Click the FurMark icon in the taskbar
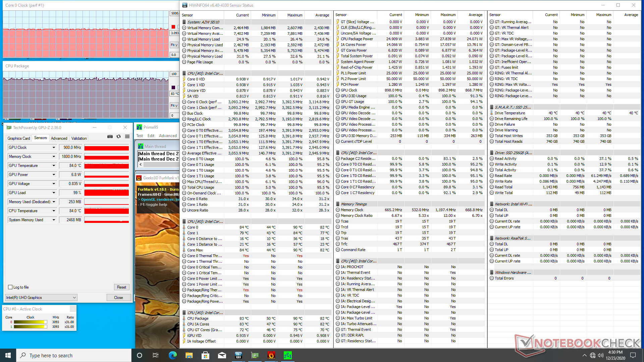644x362 pixels. coord(271,355)
